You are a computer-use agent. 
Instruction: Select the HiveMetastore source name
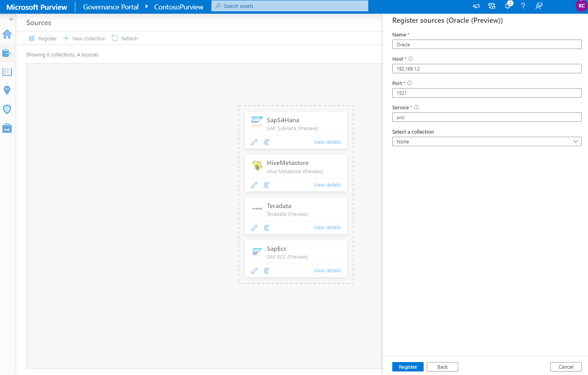click(x=288, y=163)
